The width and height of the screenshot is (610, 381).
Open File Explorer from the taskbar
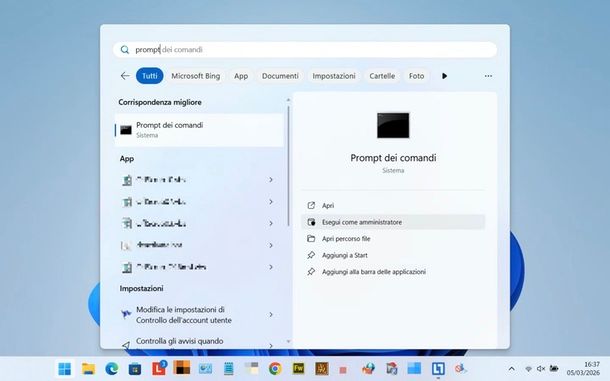click(88, 369)
